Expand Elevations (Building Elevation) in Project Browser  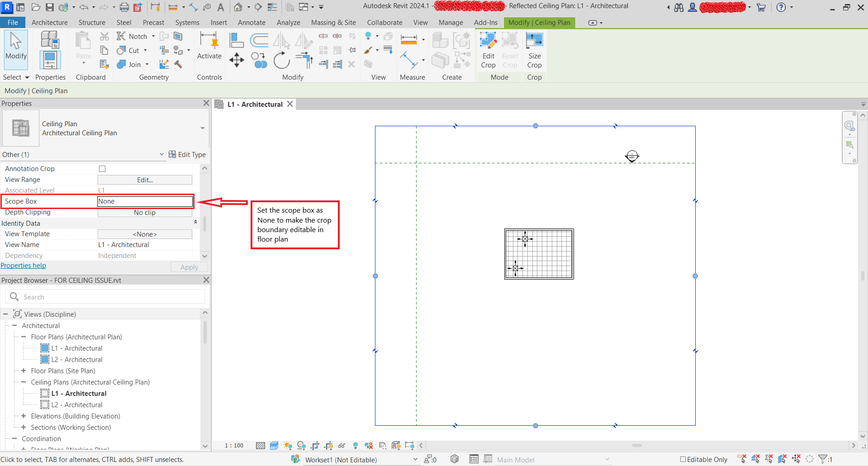pos(23,416)
